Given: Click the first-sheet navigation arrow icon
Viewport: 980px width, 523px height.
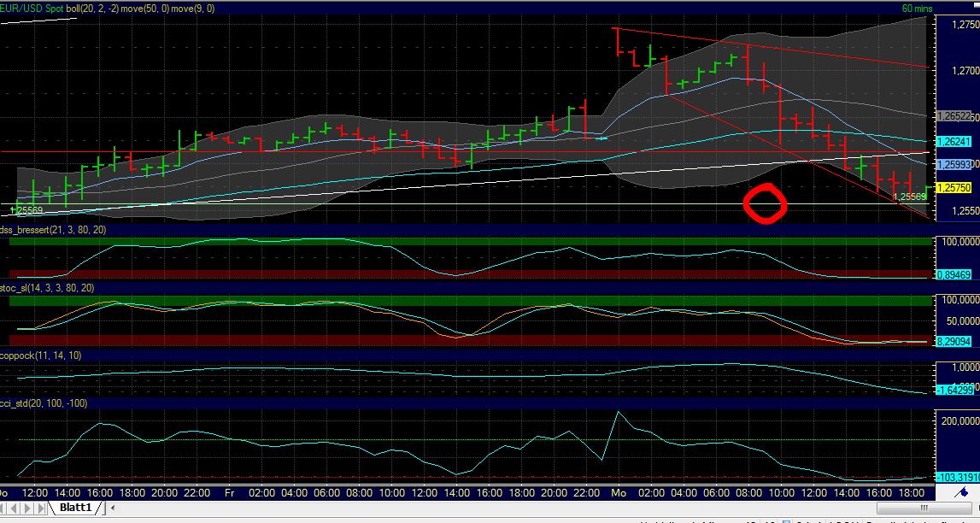Looking at the screenshot, I should tap(3, 508).
